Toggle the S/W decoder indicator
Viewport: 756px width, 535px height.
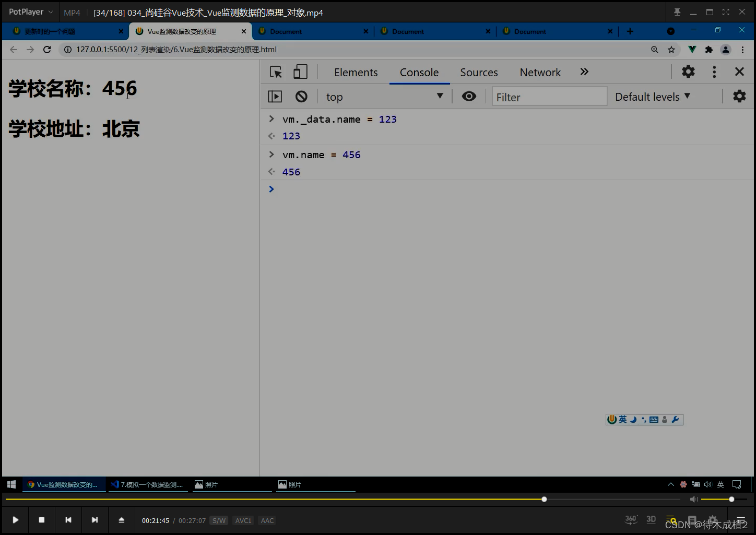click(x=219, y=520)
